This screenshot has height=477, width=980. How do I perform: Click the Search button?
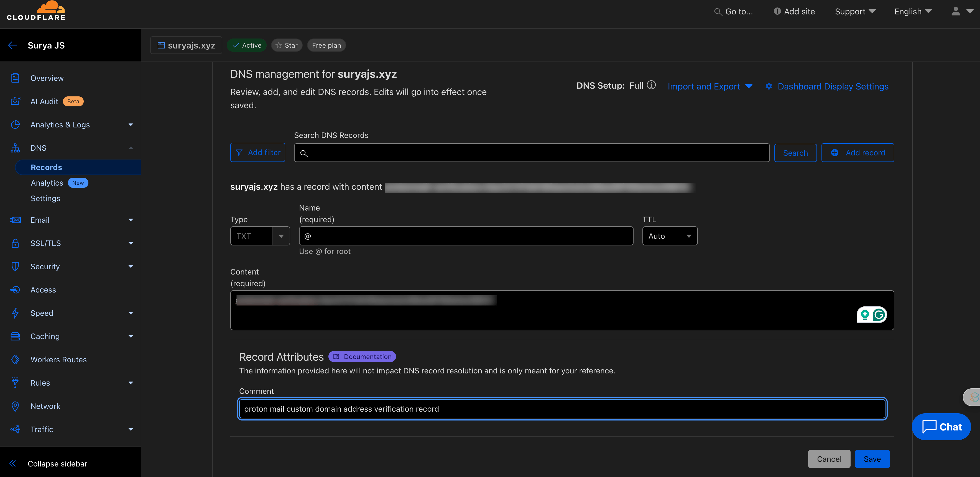795,153
